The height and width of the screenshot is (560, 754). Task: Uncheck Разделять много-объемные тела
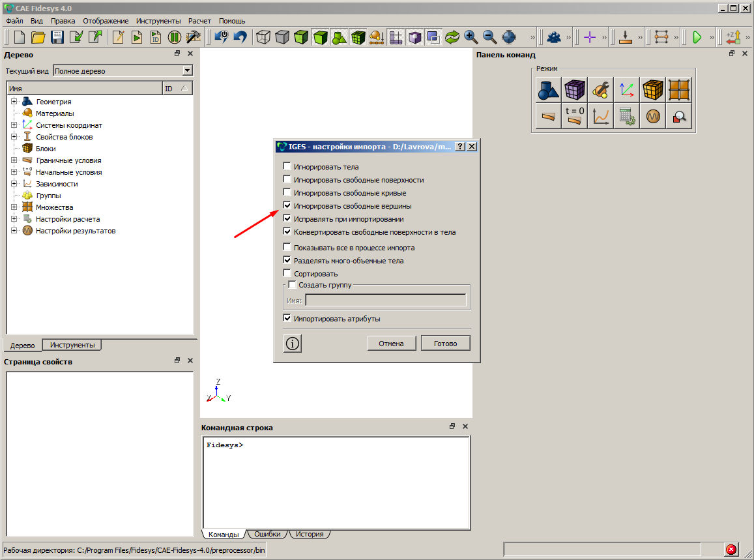click(287, 260)
